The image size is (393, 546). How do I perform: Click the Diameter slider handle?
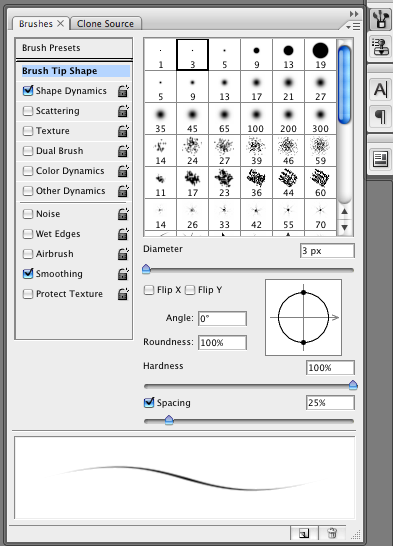(146, 269)
